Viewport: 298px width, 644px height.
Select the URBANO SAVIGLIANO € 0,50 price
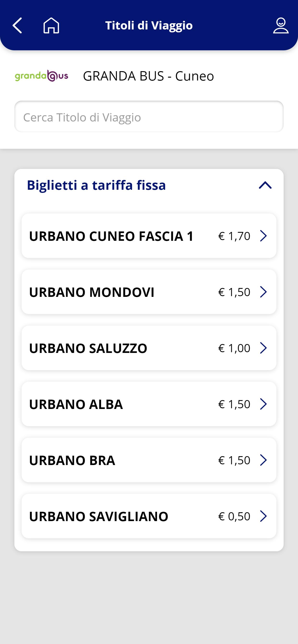pyautogui.click(x=234, y=516)
